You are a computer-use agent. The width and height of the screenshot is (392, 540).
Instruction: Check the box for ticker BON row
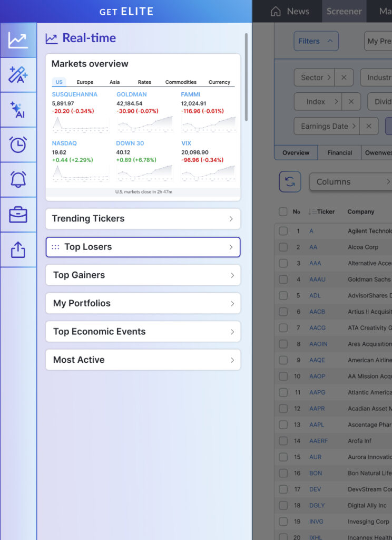pyautogui.click(x=283, y=473)
